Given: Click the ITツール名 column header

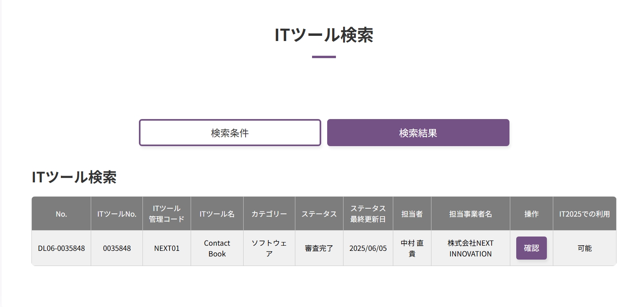Looking at the screenshot, I should tap(217, 214).
